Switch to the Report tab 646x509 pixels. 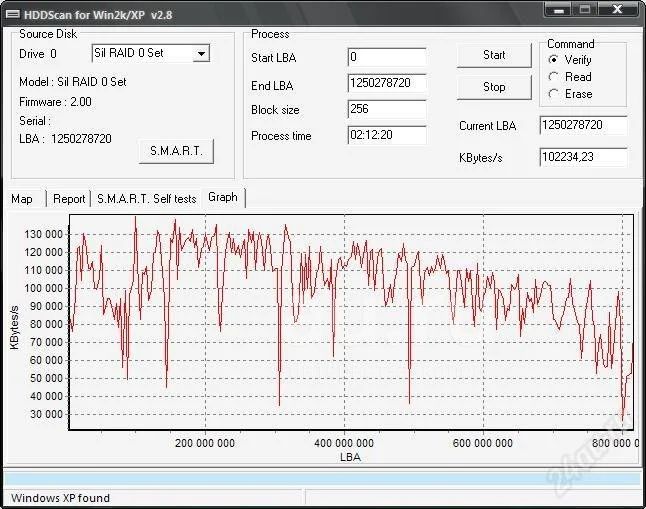point(69,199)
